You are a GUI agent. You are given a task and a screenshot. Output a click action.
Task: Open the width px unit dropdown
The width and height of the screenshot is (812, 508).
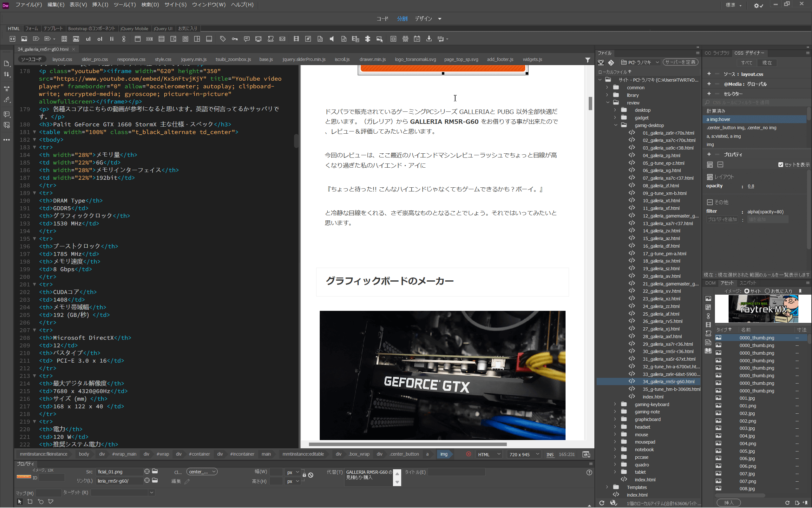coord(292,472)
